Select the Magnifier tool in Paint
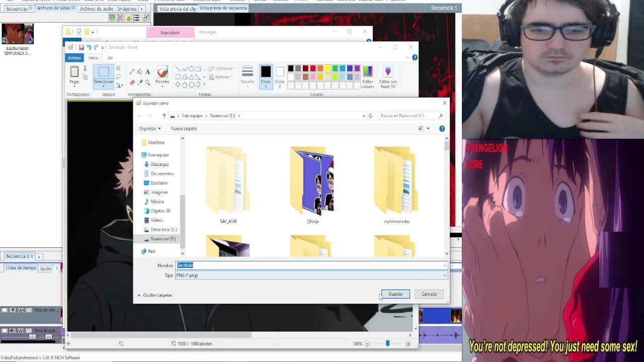Viewport: 644px width, 362px height. 147,82
